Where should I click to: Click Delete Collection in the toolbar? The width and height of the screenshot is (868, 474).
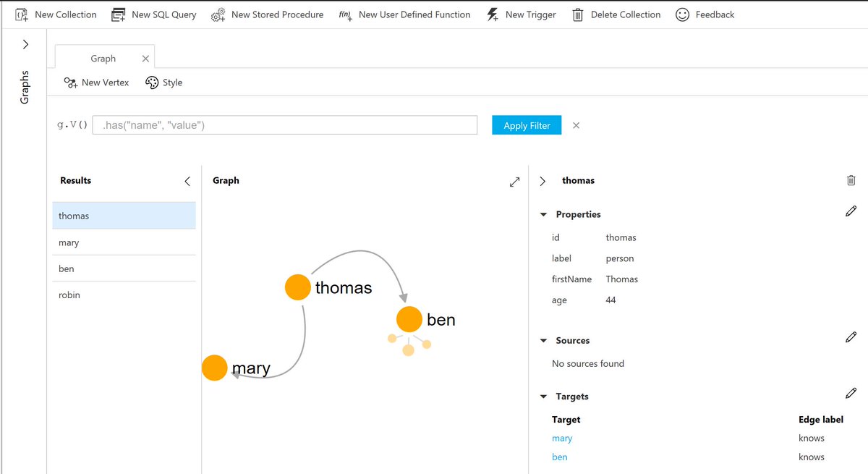[x=616, y=14]
